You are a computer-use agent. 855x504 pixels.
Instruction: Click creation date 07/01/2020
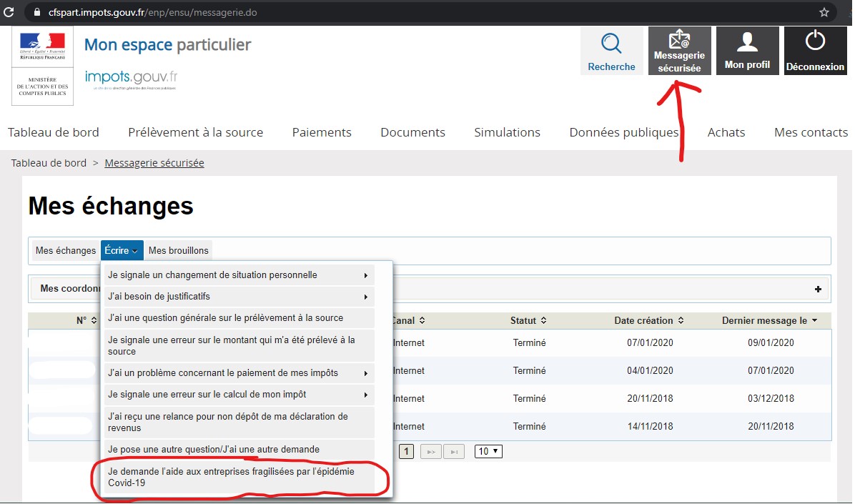coord(650,342)
